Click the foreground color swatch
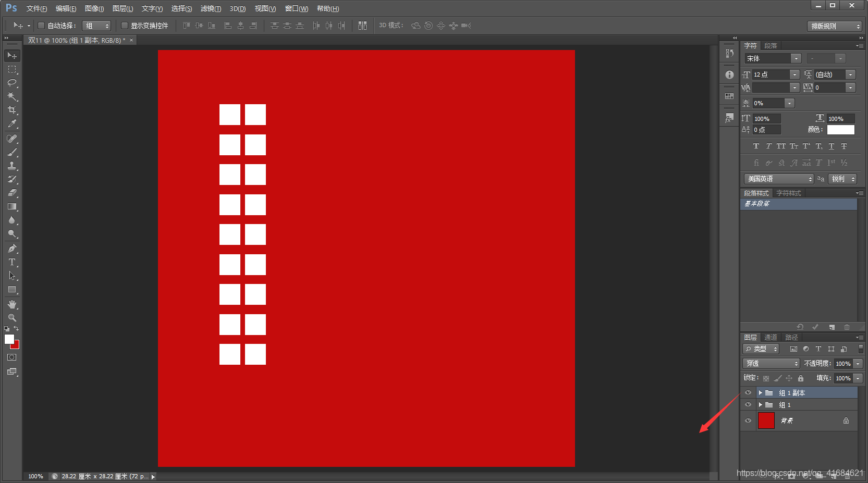868x483 pixels. pos(9,339)
